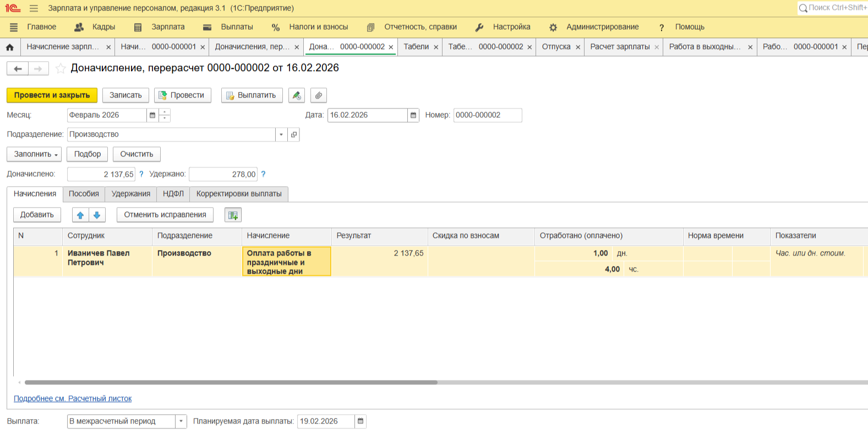Move the row up with blue arrow

tap(80, 215)
